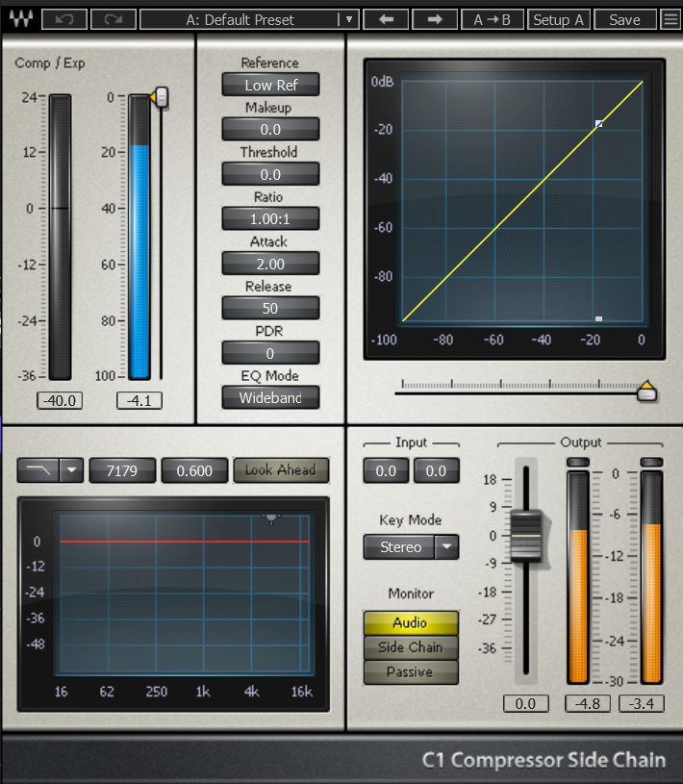
Task: Click the Release 50 field
Action: tap(270, 308)
